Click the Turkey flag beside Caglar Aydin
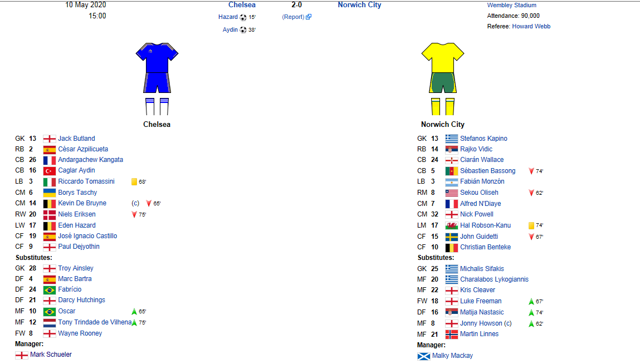This screenshot has height=364, width=640. click(x=50, y=170)
